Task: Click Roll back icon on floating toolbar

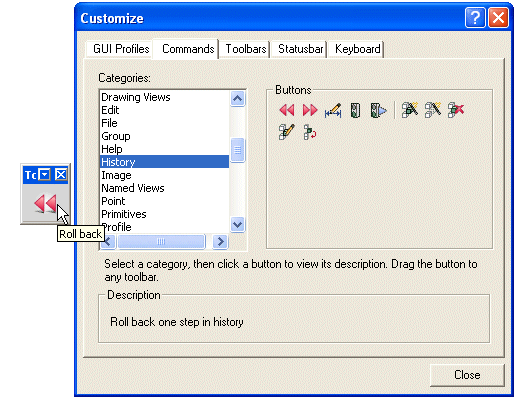Action: pos(45,203)
